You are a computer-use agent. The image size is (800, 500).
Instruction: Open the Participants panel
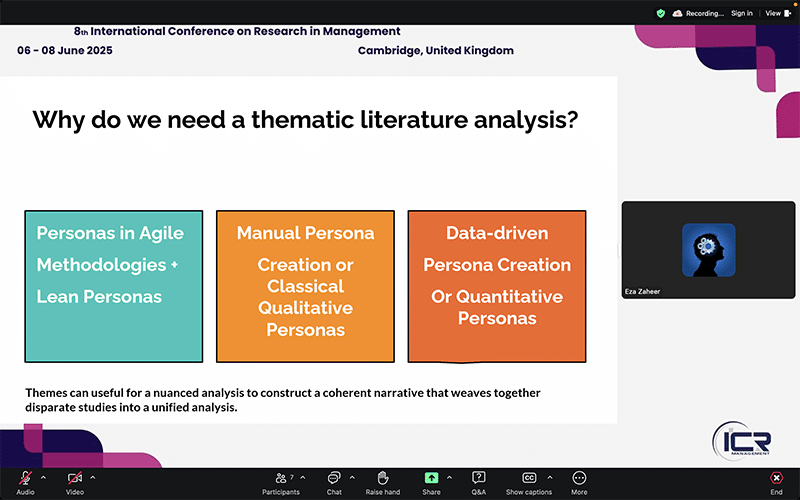point(279,479)
